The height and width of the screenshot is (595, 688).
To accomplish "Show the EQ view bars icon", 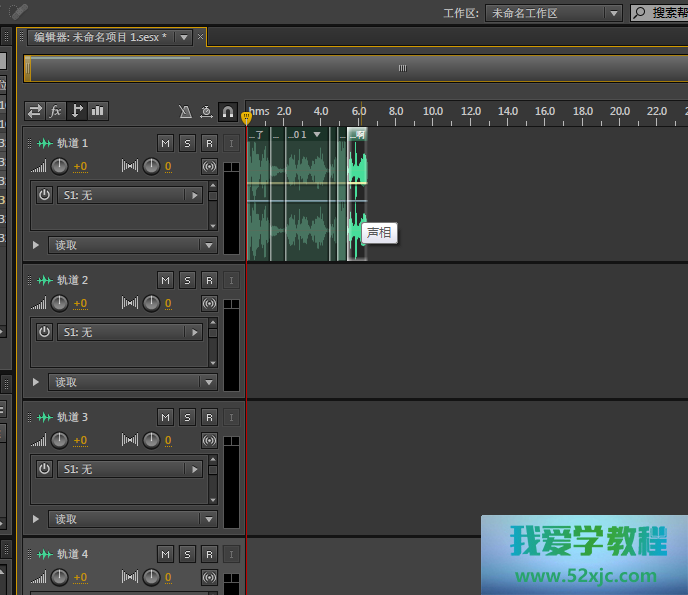I will point(99,111).
